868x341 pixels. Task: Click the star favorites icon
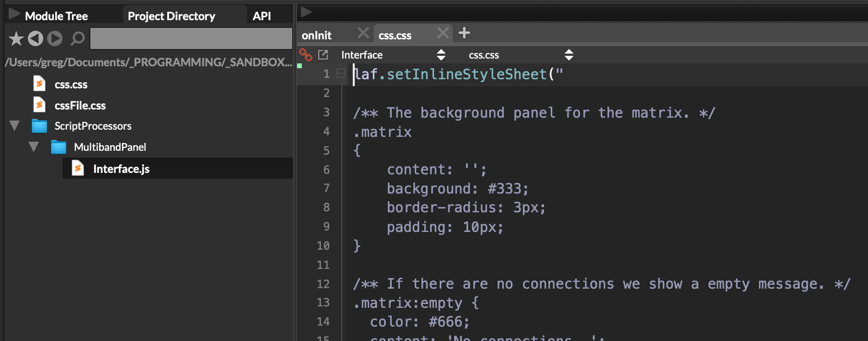click(x=16, y=38)
